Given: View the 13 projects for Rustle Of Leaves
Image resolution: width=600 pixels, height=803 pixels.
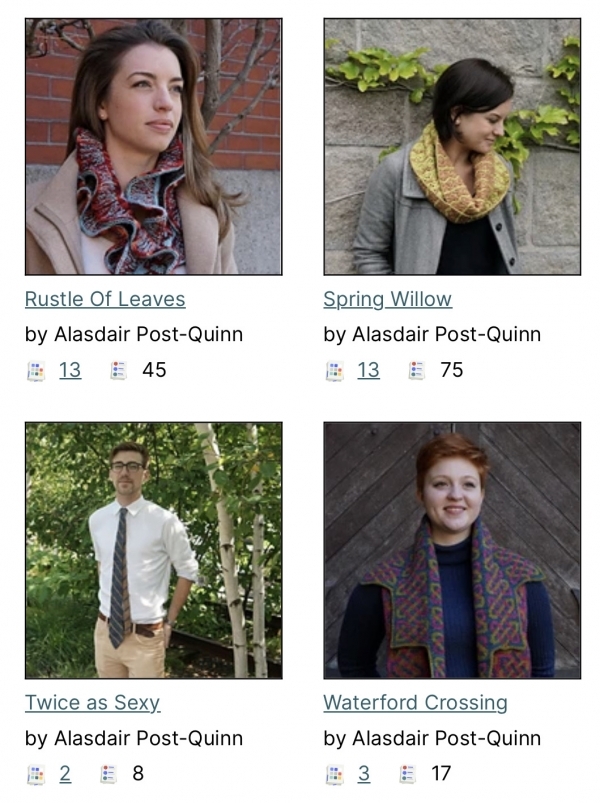Looking at the screenshot, I should 70,370.
